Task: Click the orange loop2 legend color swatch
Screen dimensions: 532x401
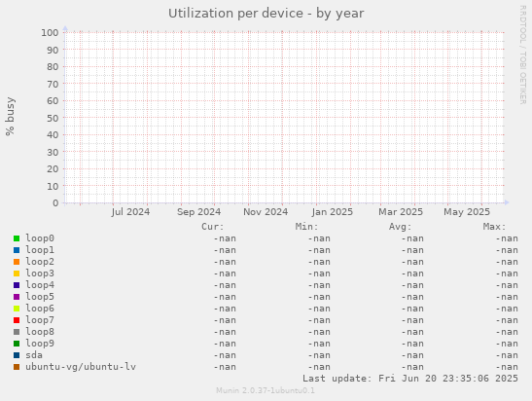Action: (17, 262)
